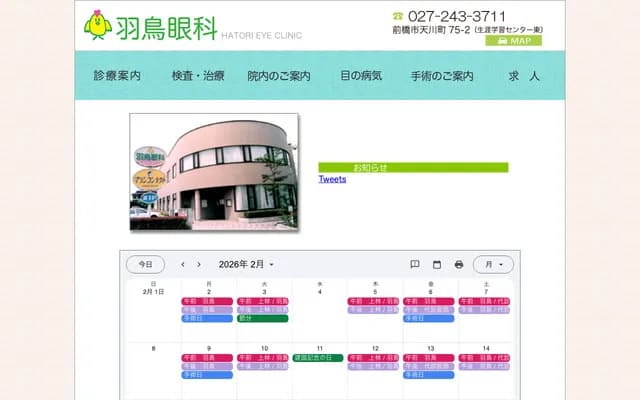Select the 2月 1日 date cell
Viewport: 640px width, 400px height.
pos(153,292)
